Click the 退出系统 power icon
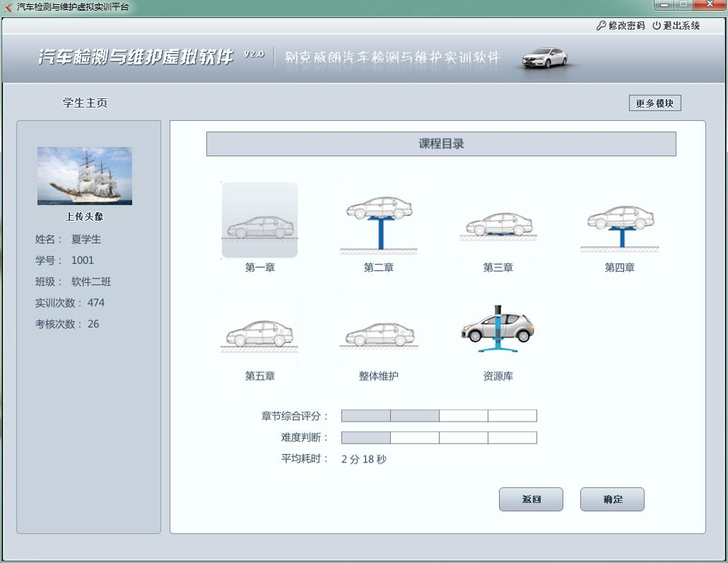The height and width of the screenshot is (563, 728). click(657, 25)
